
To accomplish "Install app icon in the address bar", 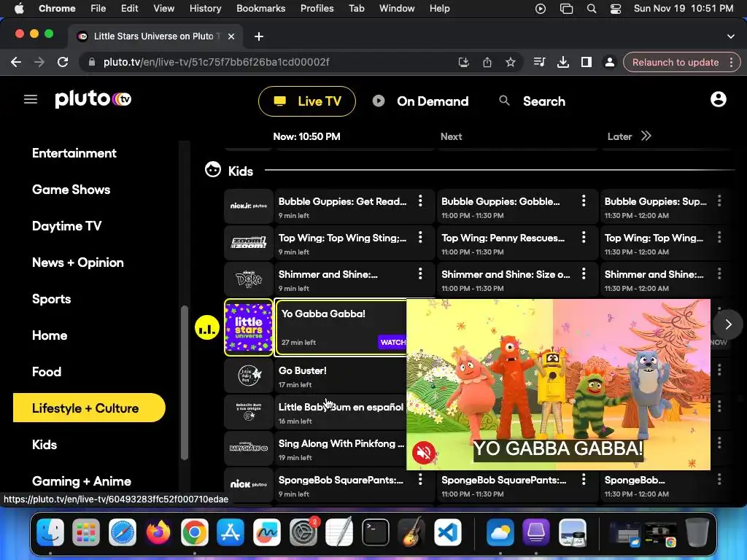I will coord(463,62).
